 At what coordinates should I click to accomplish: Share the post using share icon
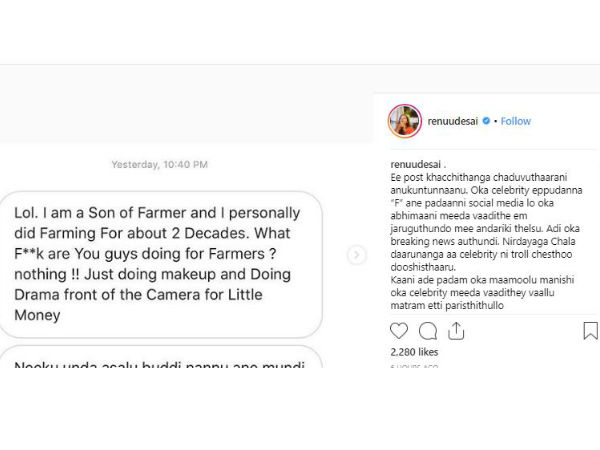[457, 331]
